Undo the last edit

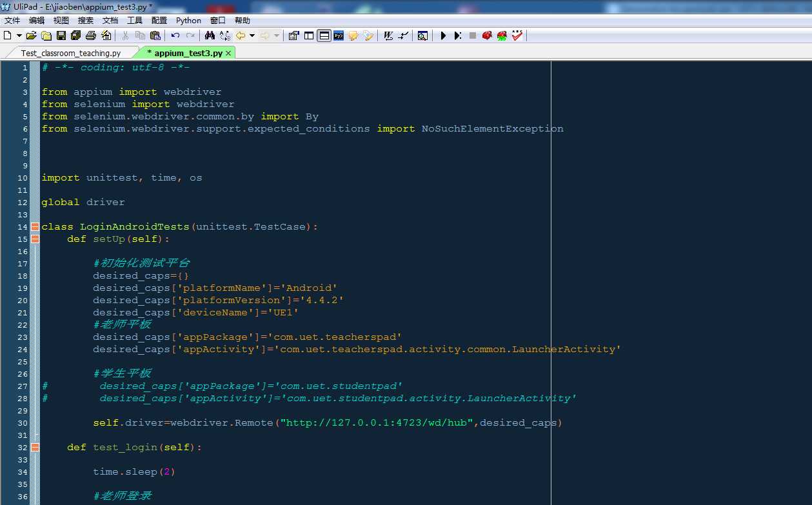[x=175, y=35]
